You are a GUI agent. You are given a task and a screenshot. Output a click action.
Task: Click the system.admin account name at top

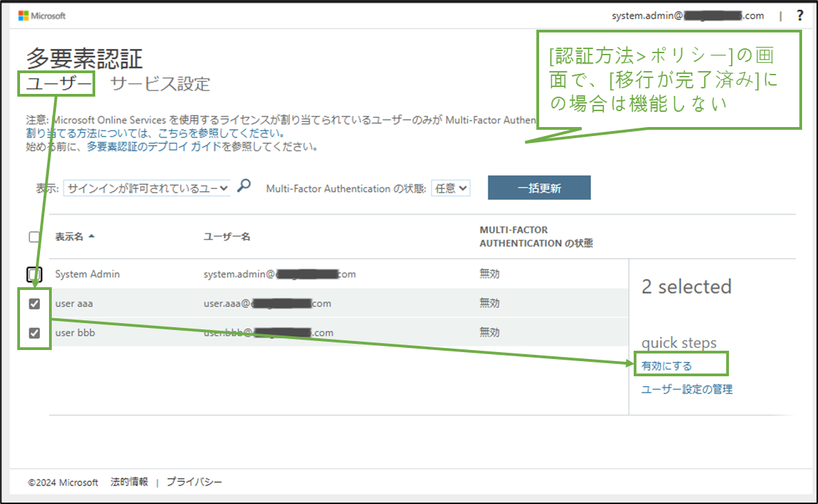click(688, 16)
